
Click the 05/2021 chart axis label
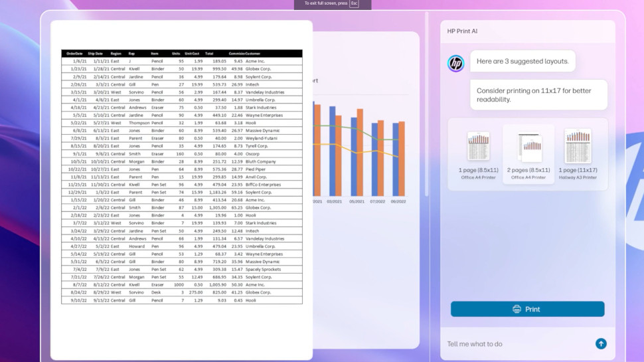pos(357,202)
